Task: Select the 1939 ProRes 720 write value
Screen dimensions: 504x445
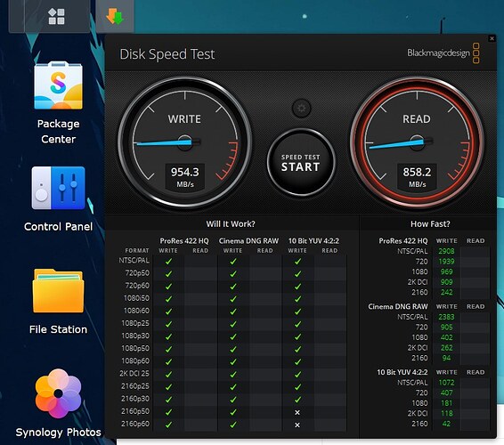Action: [446, 262]
